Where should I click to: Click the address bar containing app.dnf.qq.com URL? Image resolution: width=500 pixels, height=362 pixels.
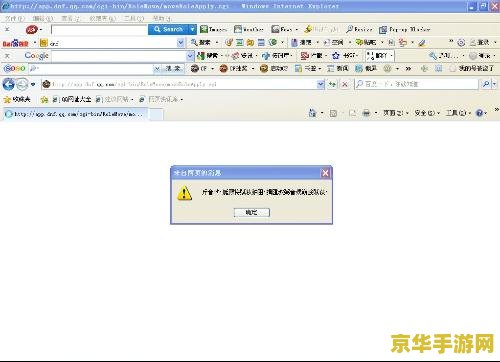click(x=179, y=84)
